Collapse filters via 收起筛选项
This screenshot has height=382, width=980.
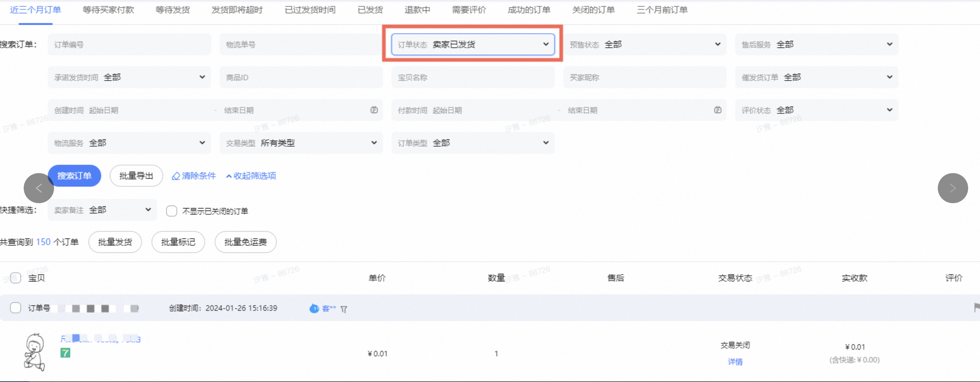[251, 176]
